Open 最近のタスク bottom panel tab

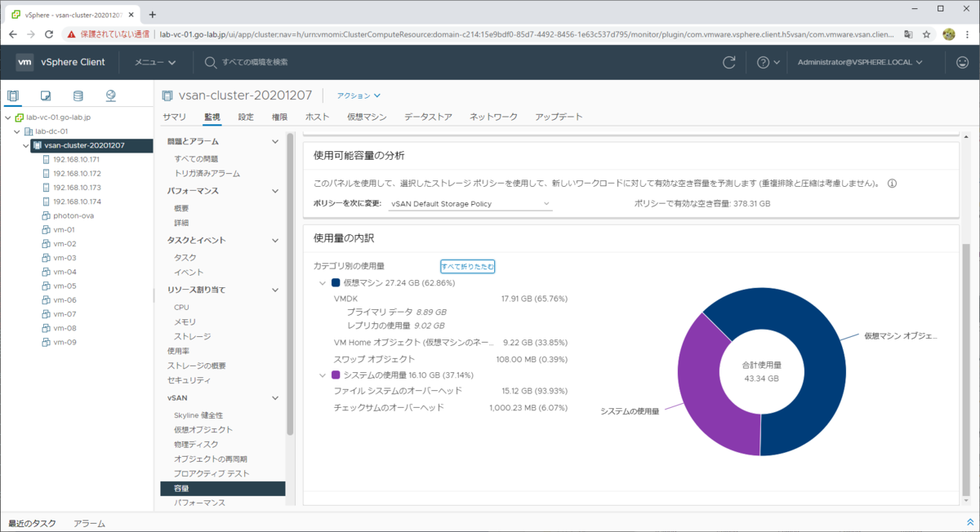pos(32,523)
